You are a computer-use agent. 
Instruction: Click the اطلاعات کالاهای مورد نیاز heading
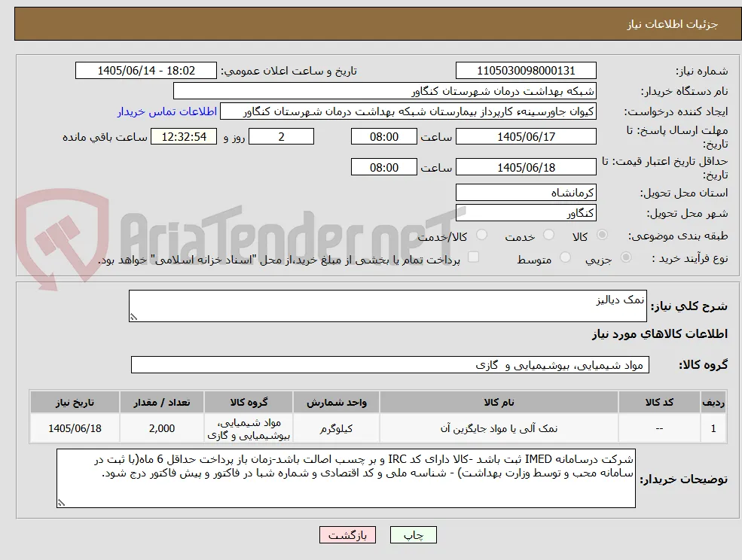pos(660,334)
